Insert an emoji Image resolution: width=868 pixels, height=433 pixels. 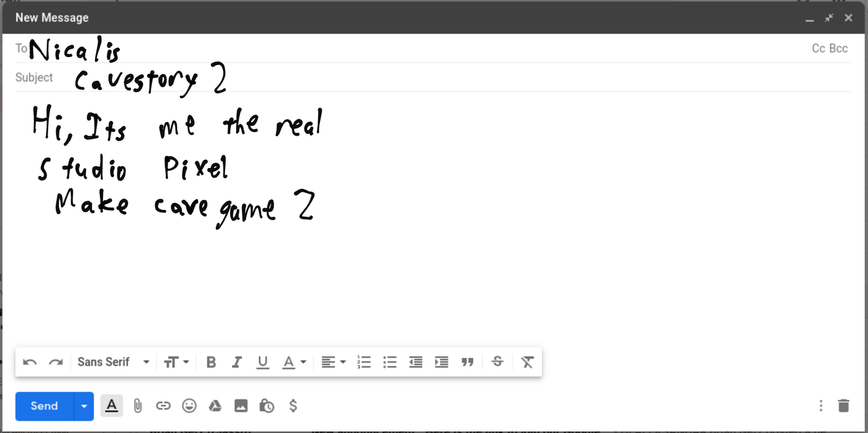[x=189, y=406]
